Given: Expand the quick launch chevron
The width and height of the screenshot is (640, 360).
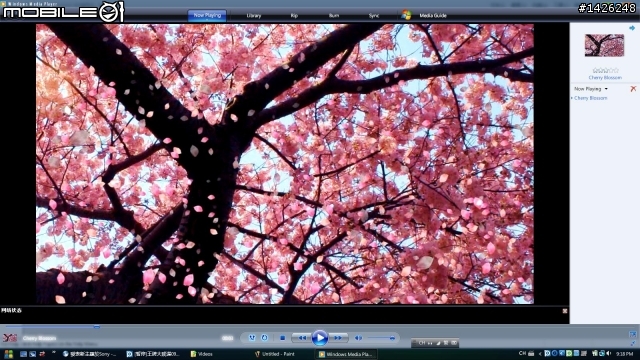Looking at the screenshot, I should 53,353.
